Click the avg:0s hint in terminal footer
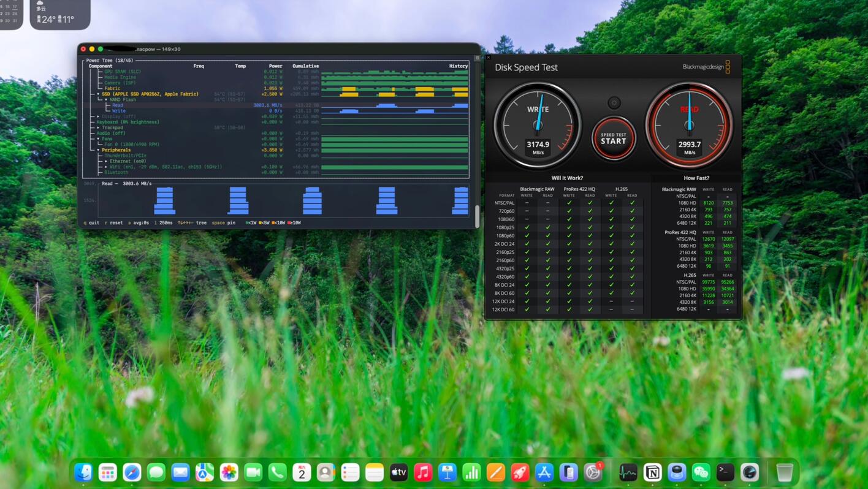The image size is (868, 489). click(x=139, y=223)
